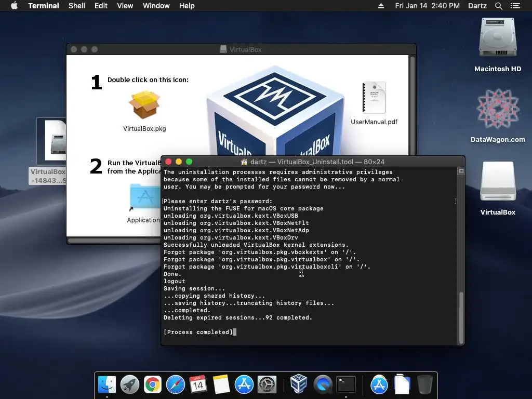Open App Store left of System Preferences
This screenshot has width=532, height=399.
click(244, 385)
